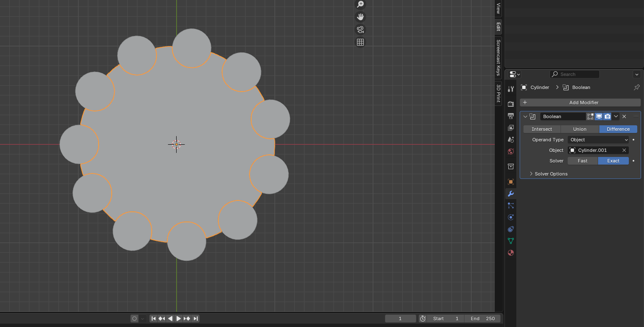Toggle Boolean modifier render visibility
This screenshot has width=644, height=327.
click(607, 116)
